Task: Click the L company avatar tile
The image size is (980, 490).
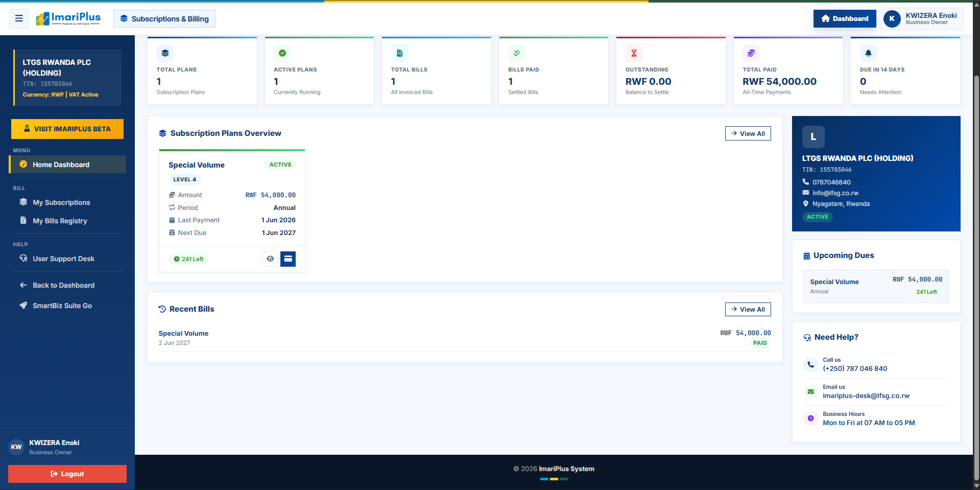Action: click(814, 137)
